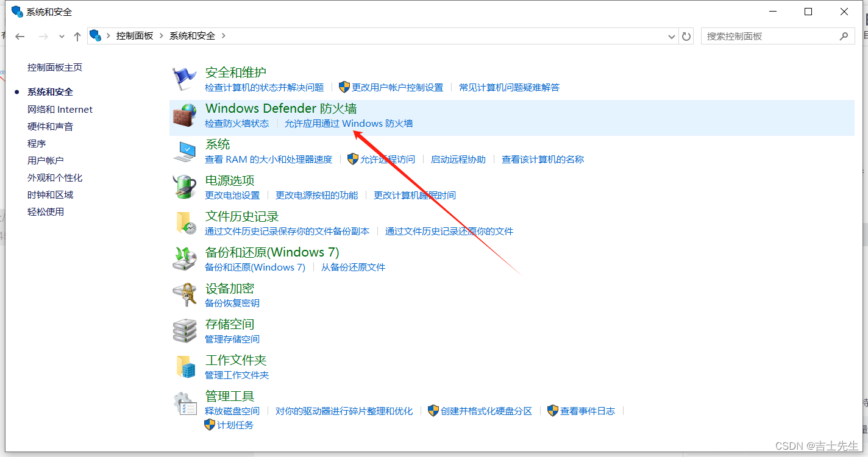Expand the address bar history dropdown
This screenshot has height=457, width=868.
(x=672, y=36)
